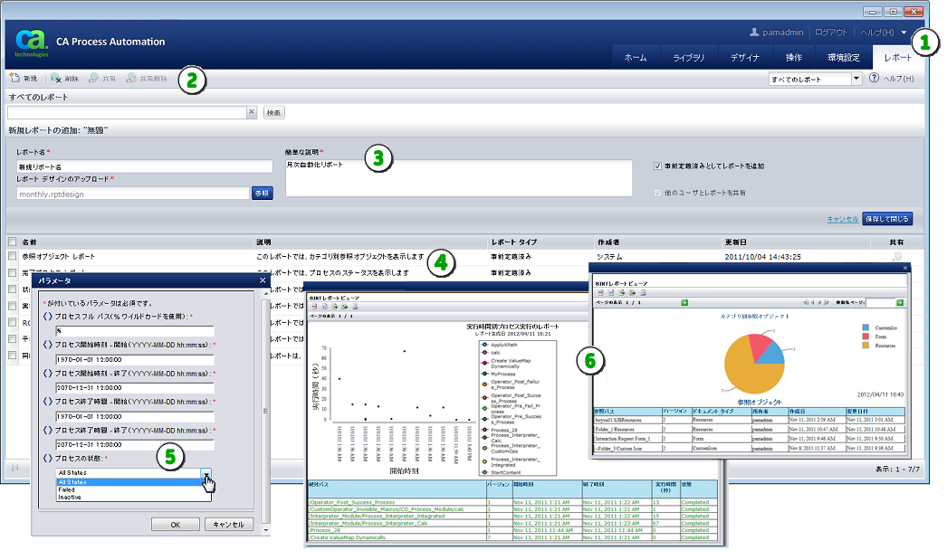Clear the search field with the X icon
The image size is (947, 560).
pos(252,112)
